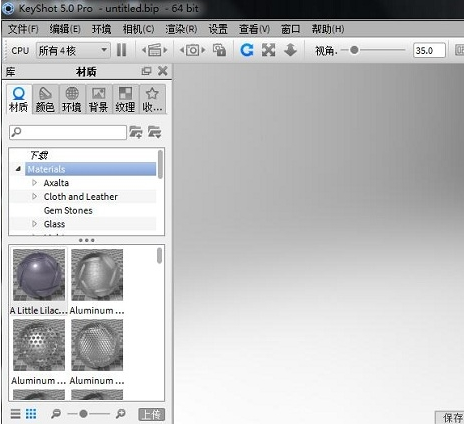Click the zoom out thumbnail magnifier
This screenshot has width=464, height=424.
pyautogui.click(x=56, y=414)
